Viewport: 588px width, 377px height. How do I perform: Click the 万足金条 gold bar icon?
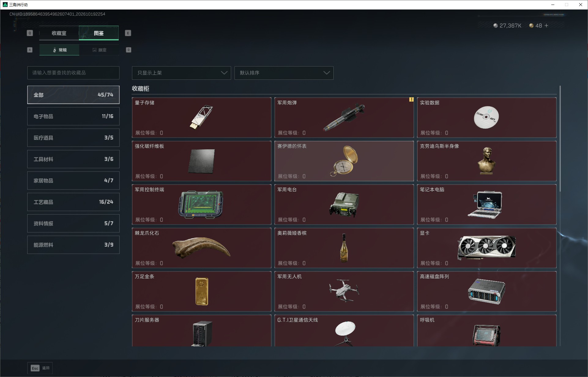click(202, 291)
